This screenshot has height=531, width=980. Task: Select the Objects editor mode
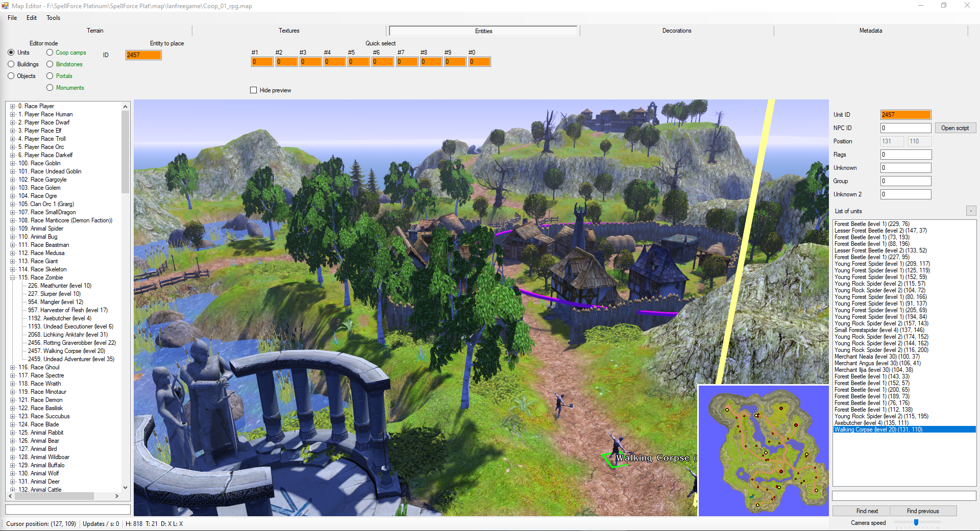coord(11,76)
